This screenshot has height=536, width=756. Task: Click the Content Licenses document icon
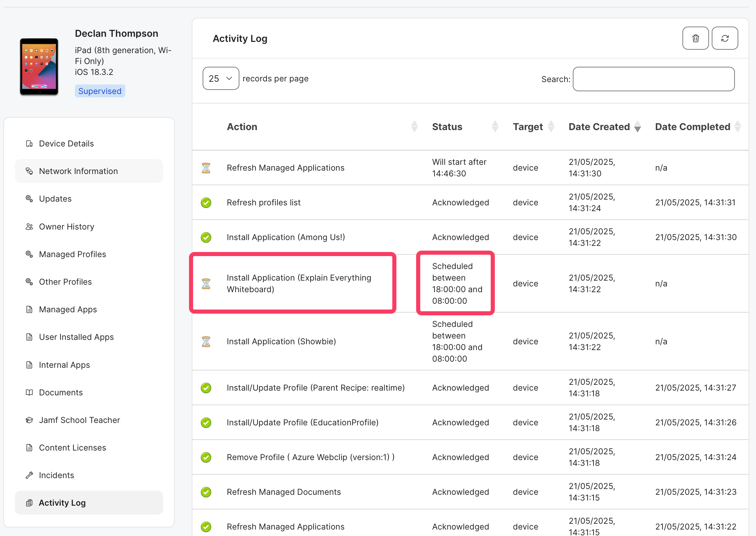(29, 447)
